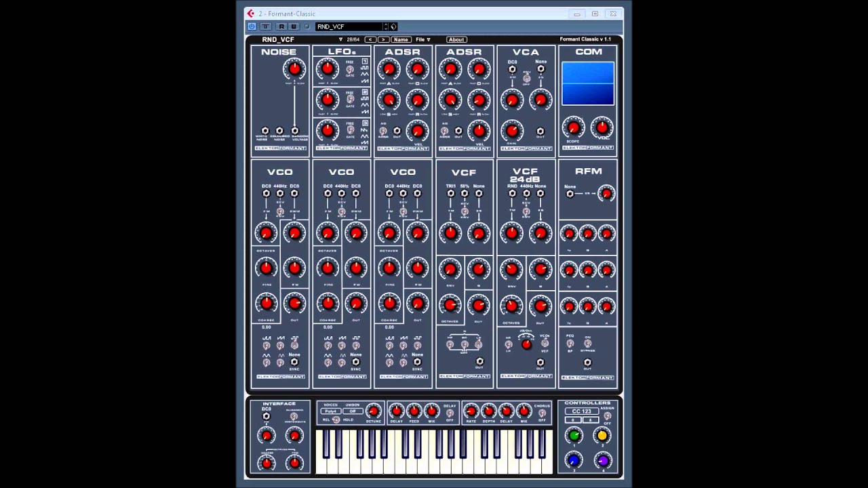Click the COM VOL knob
This screenshot has width=868, height=488.
[601, 127]
